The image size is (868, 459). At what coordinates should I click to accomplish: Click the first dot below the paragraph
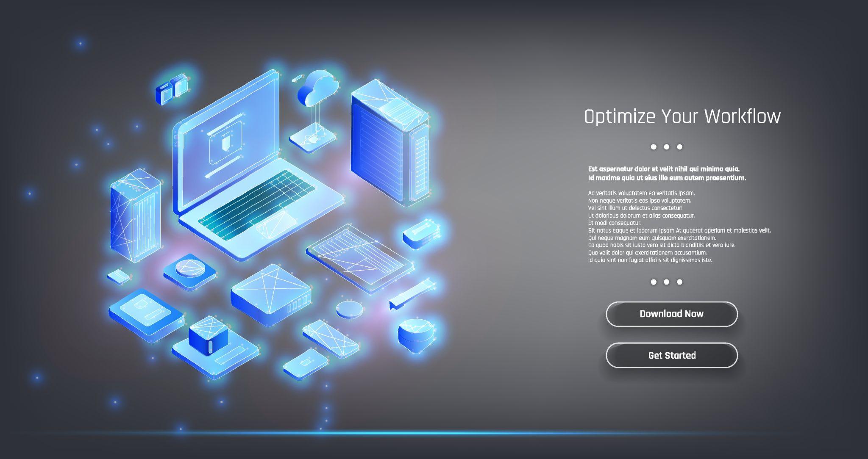[x=653, y=282]
